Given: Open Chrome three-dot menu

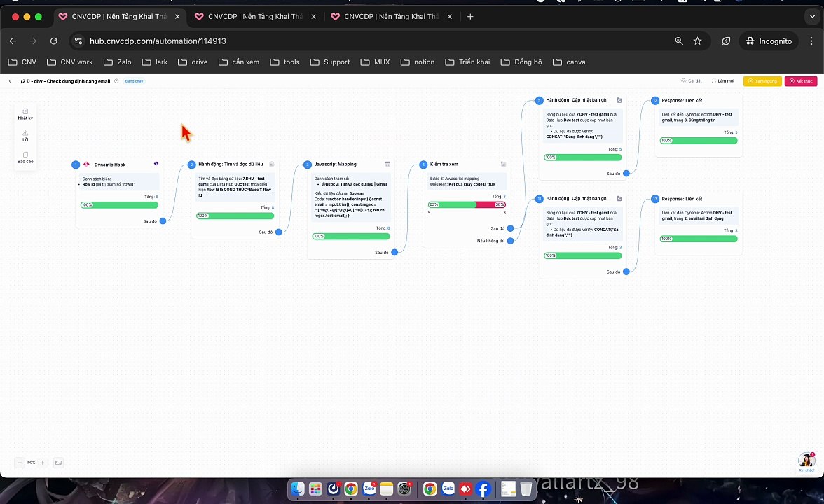Looking at the screenshot, I should click(x=811, y=41).
